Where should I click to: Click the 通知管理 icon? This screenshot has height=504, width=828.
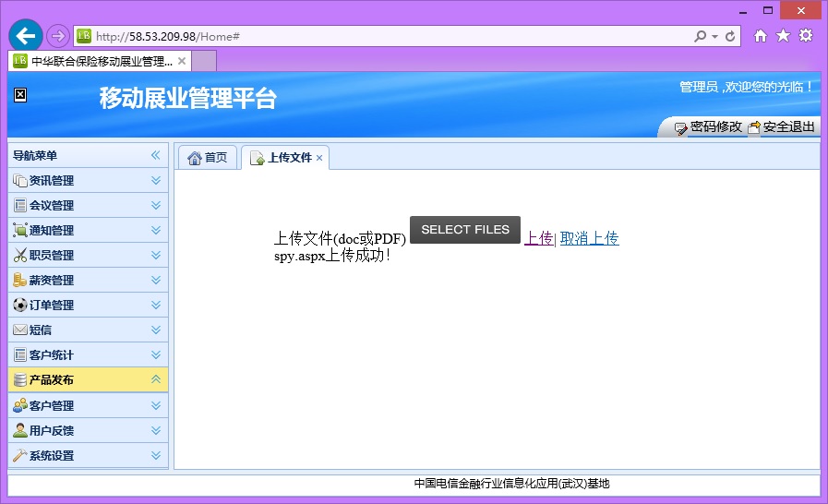19,231
